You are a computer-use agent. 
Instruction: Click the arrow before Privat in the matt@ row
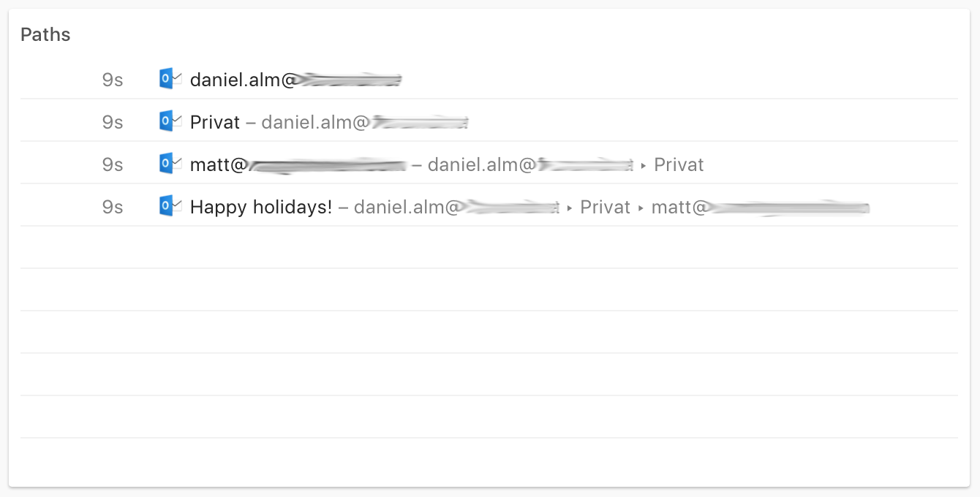coord(643,166)
